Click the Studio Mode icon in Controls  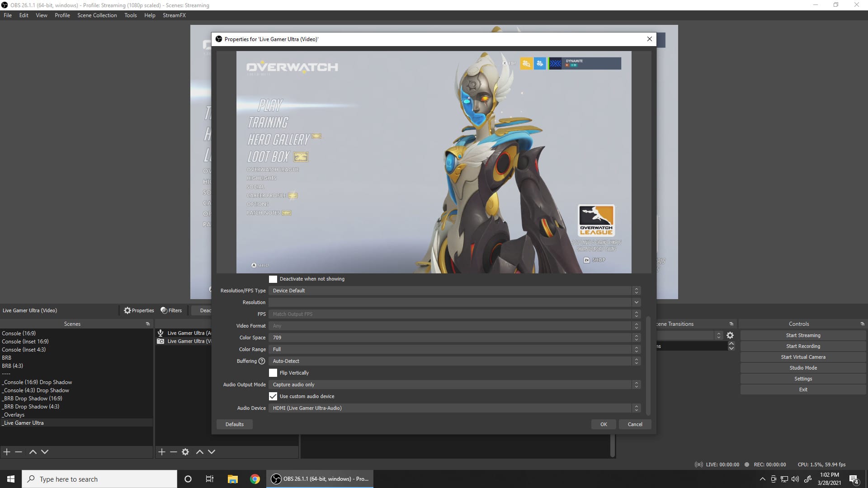(x=803, y=368)
